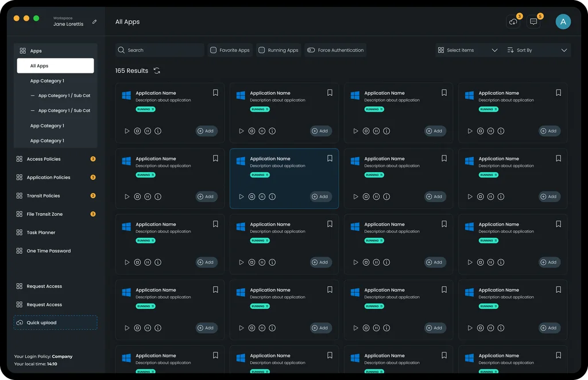Screen dimensions: 588x380
Task: Launch the highlighted application card with play icon
Action: pos(242,196)
